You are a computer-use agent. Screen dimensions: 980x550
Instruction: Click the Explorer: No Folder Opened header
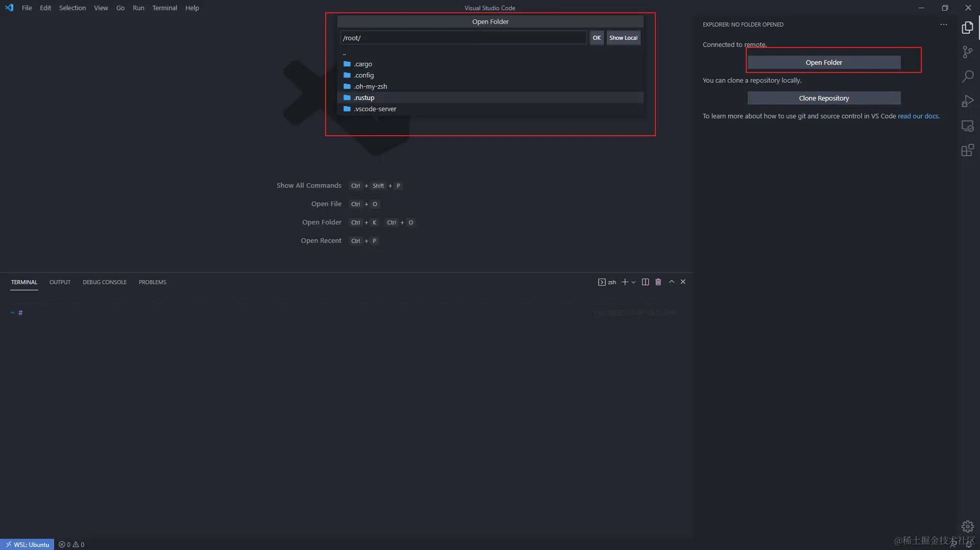(743, 24)
